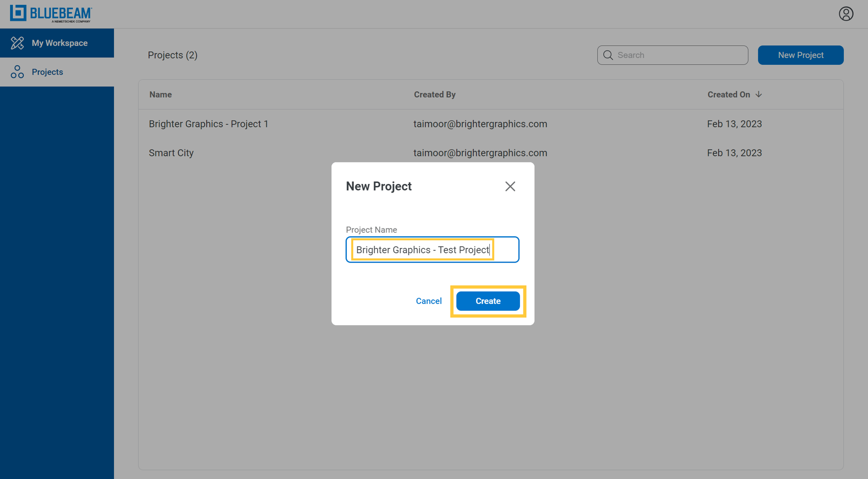The image size is (868, 479).
Task: Select the Smart City project row
Action: pyautogui.click(x=171, y=152)
